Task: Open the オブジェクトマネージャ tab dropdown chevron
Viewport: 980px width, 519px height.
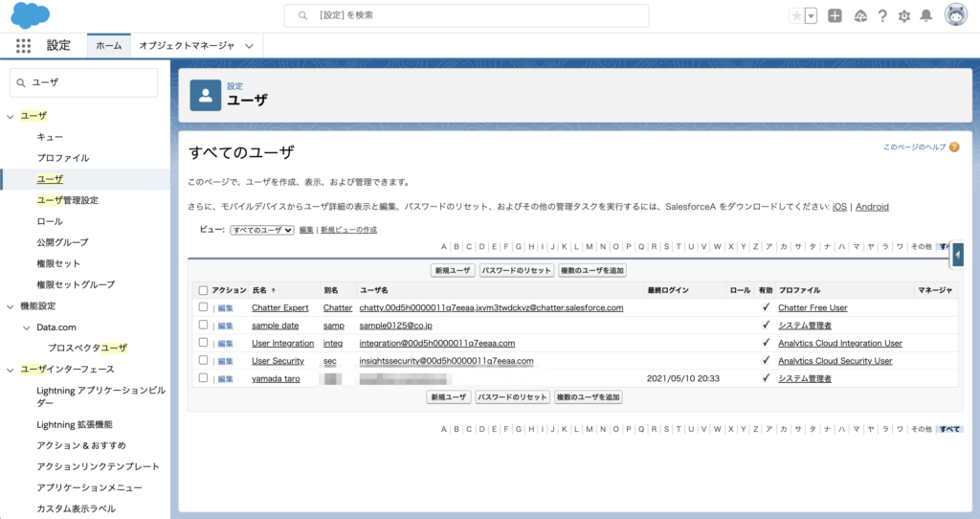Action: [250, 46]
